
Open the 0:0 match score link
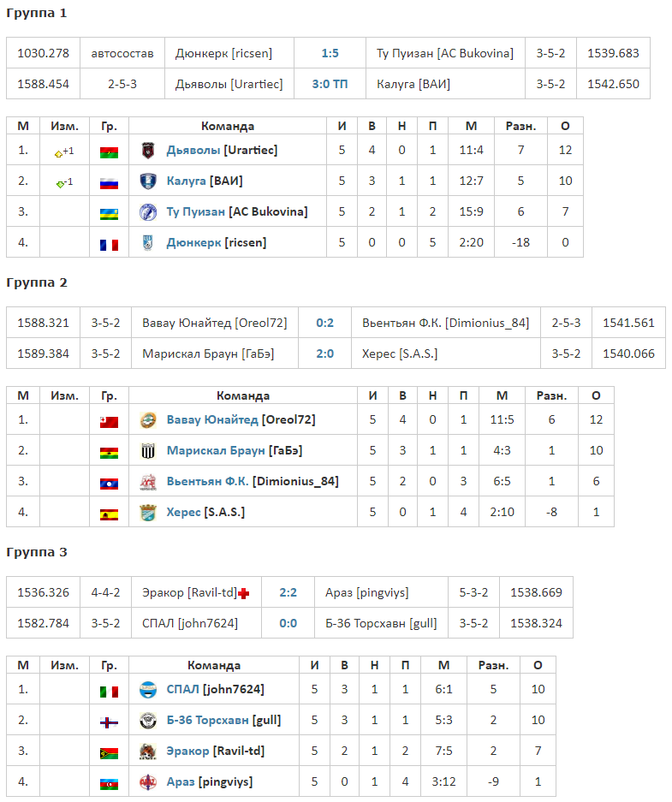[288, 623]
